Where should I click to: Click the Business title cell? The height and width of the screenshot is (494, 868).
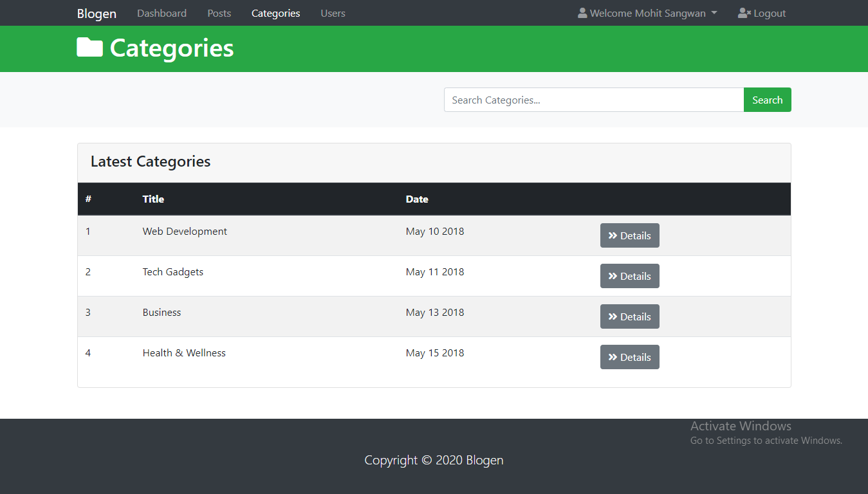pos(162,312)
